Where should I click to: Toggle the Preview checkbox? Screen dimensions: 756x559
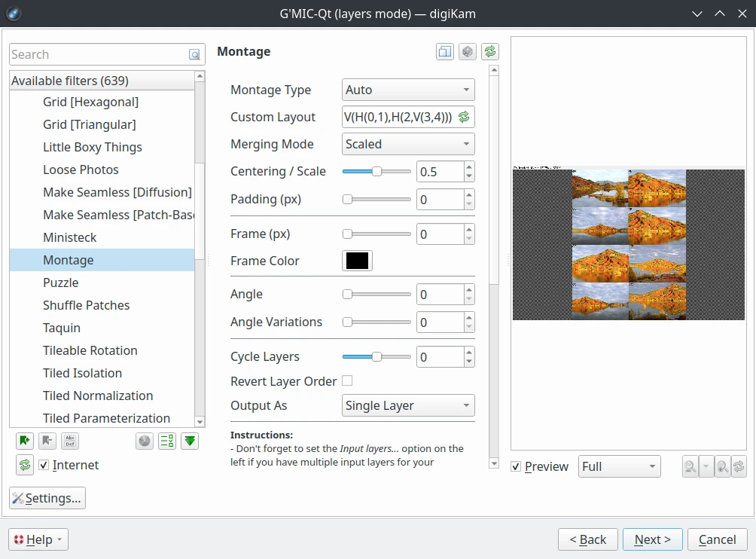(516, 466)
